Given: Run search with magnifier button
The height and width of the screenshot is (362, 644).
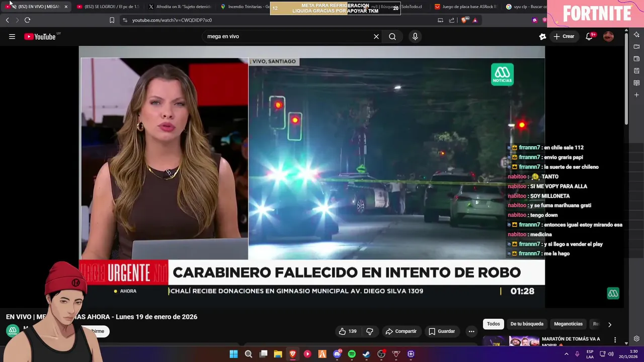Looking at the screenshot, I should pyautogui.click(x=392, y=36).
